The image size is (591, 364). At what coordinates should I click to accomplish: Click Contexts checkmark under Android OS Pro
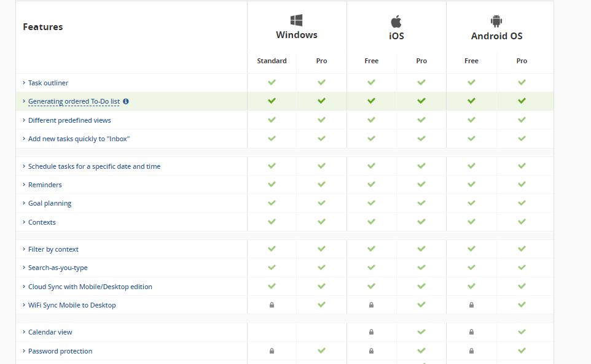coord(522,222)
